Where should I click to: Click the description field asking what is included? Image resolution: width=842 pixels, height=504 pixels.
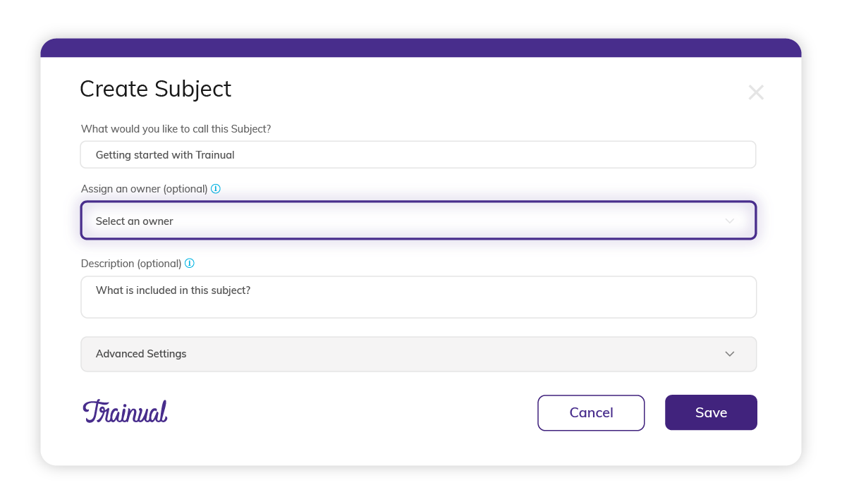coord(418,297)
